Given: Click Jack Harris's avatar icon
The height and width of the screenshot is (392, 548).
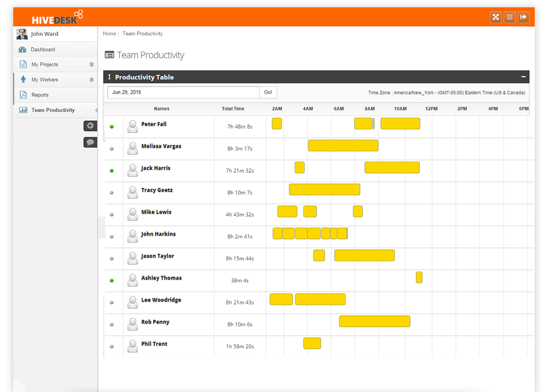Looking at the screenshot, I should 132,170.
